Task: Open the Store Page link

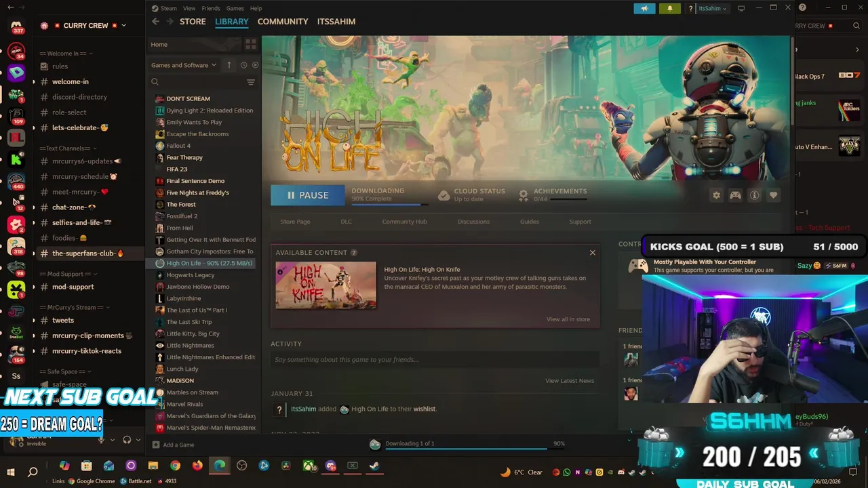Action: [295, 222]
